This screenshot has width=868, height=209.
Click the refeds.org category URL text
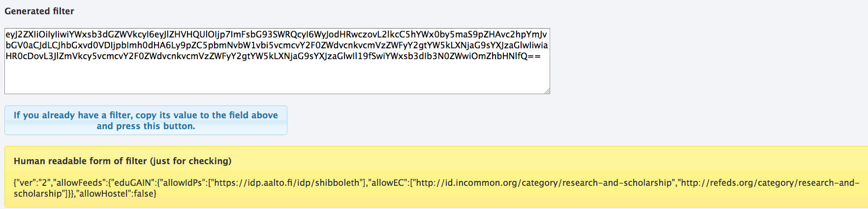coord(768,183)
